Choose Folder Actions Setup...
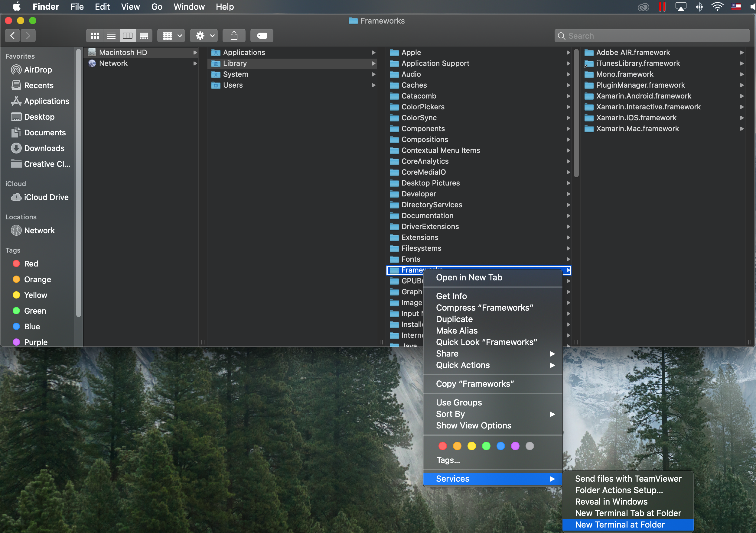Image resolution: width=756 pixels, height=533 pixels. (628, 490)
